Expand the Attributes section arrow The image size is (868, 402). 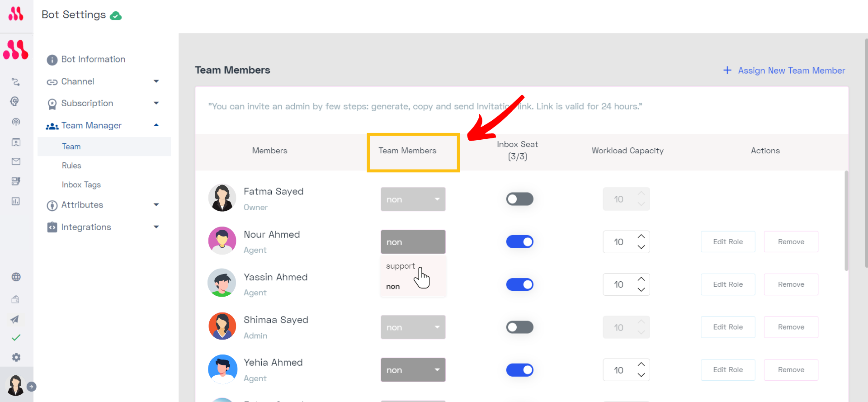click(156, 205)
